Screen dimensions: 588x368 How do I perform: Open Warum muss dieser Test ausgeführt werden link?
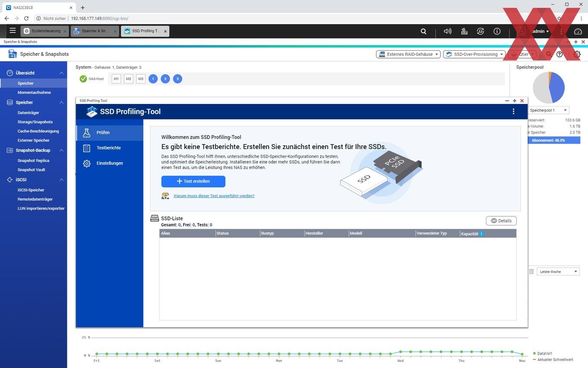(214, 196)
